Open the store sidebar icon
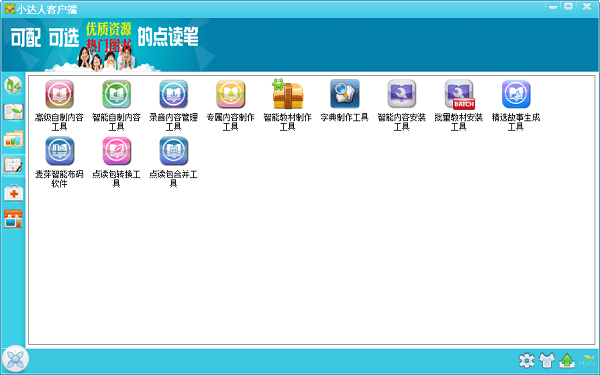This screenshot has width=600, height=375. click(13, 219)
